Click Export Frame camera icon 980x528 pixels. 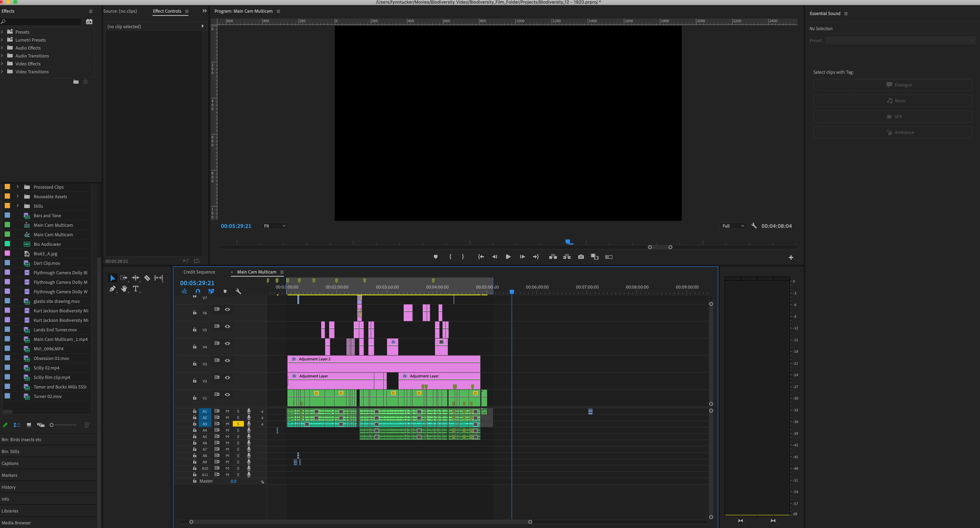click(581, 257)
